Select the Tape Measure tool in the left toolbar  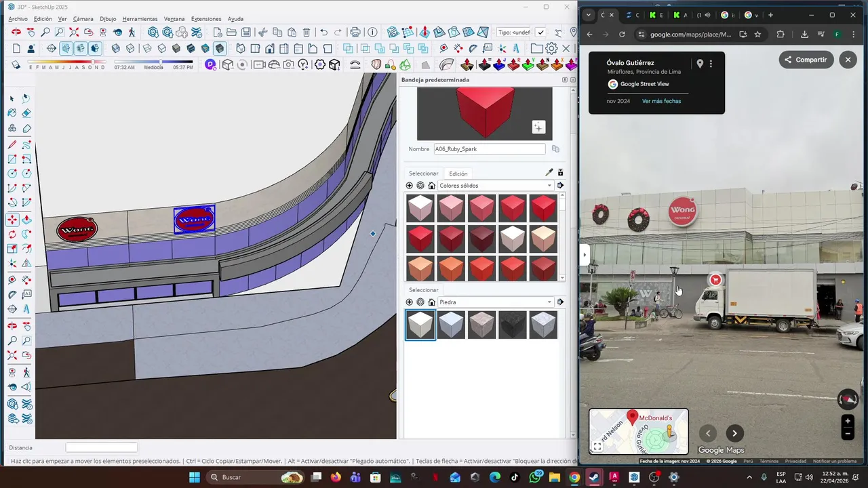(12, 279)
